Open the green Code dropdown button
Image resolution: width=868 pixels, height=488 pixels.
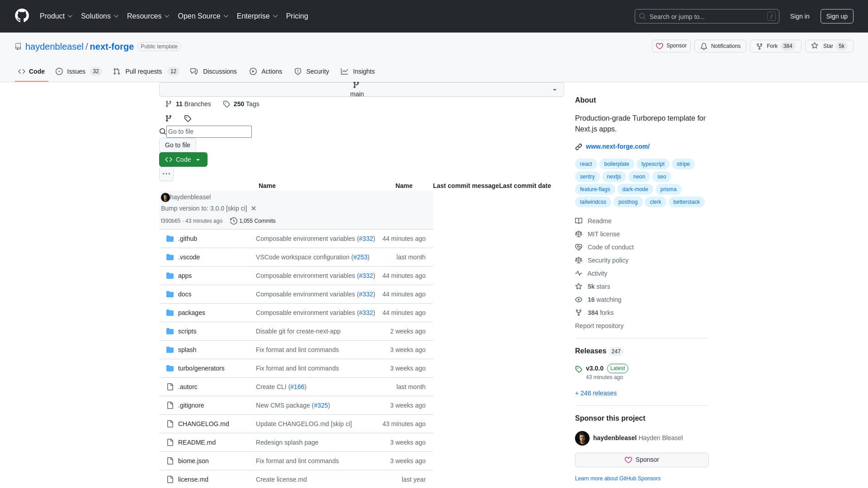coord(183,160)
